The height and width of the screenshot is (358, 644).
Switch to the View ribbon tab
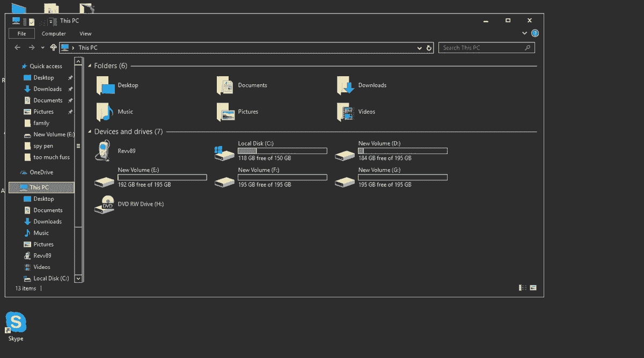pyautogui.click(x=85, y=33)
